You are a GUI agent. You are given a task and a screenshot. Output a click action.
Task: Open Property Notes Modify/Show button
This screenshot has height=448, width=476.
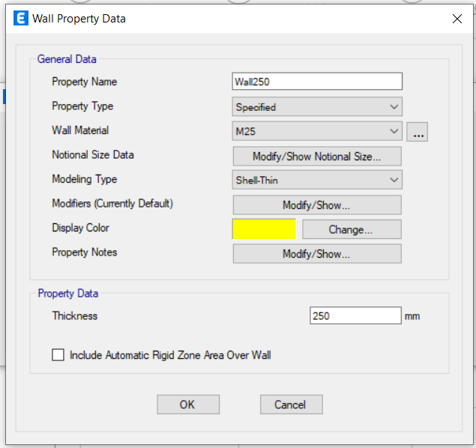click(317, 253)
